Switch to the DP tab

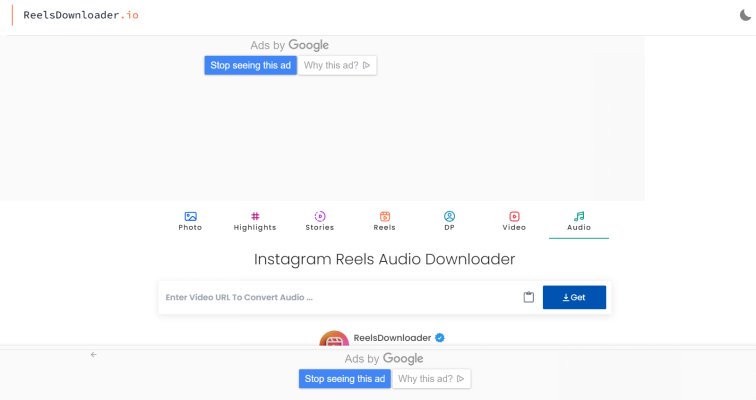[449, 221]
